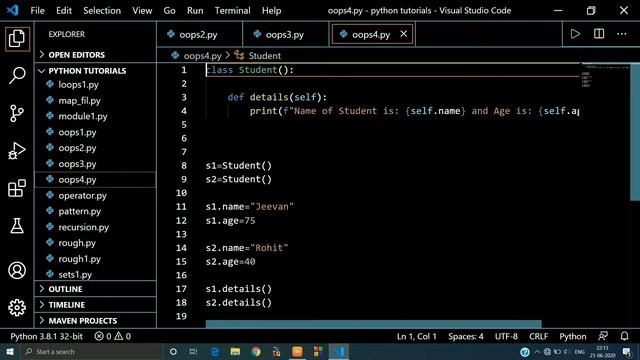Click the editor horizontal scrollbar

373,324
